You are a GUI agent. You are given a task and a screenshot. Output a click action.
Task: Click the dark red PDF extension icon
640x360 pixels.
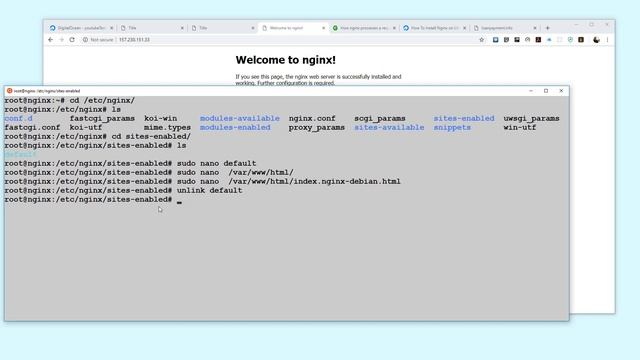538,40
